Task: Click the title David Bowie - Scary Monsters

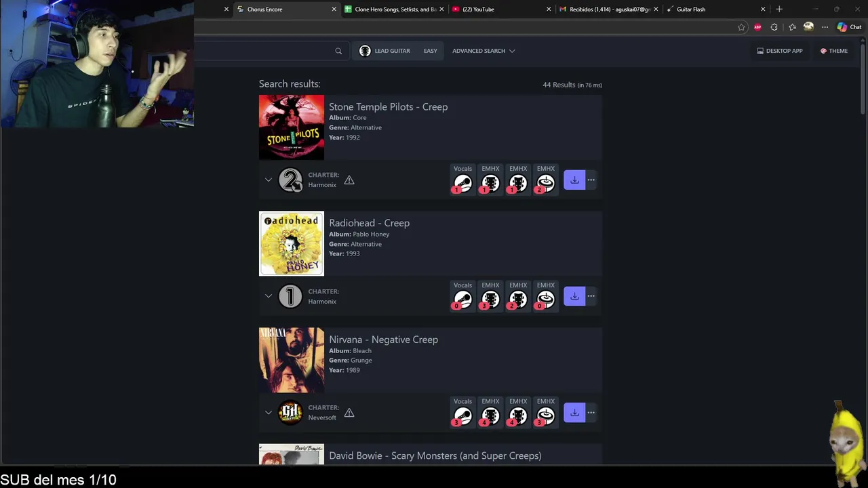Action: tap(435, 455)
